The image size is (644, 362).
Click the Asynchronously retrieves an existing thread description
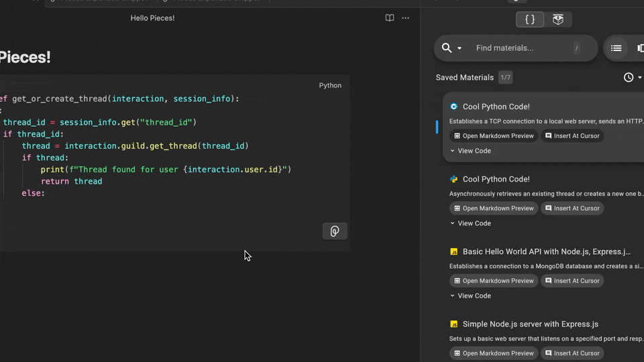[x=546, y=194]
